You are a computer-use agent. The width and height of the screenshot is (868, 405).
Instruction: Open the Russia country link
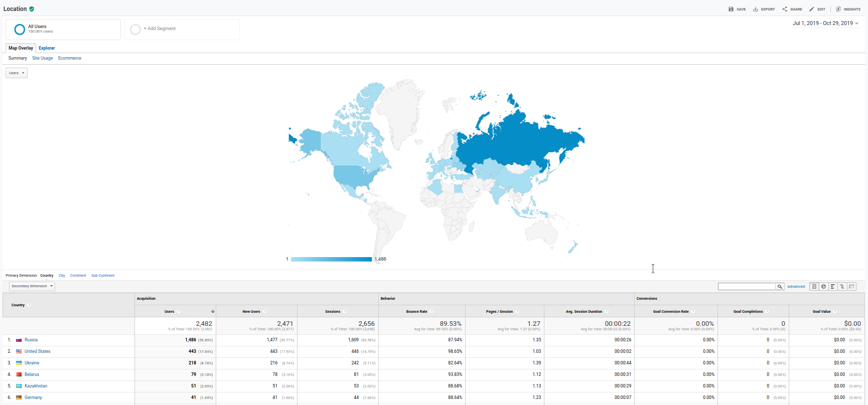31,340
